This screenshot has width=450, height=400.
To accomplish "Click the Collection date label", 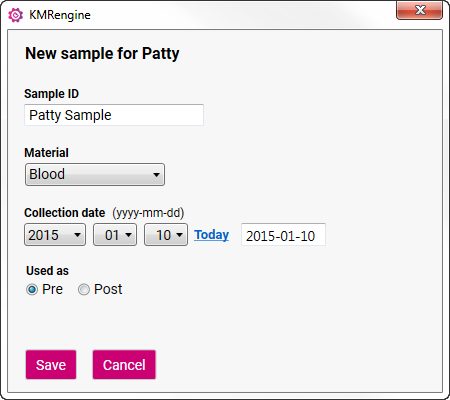I will 65,213.
